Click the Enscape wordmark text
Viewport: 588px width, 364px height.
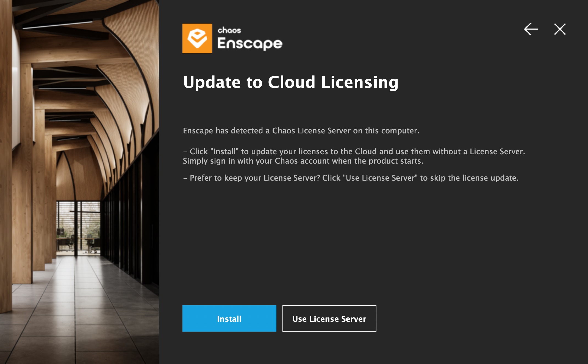[250, 43]
